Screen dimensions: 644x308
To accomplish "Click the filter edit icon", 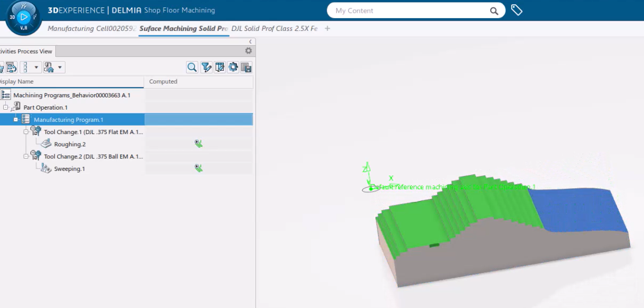I will click(206, 67).
